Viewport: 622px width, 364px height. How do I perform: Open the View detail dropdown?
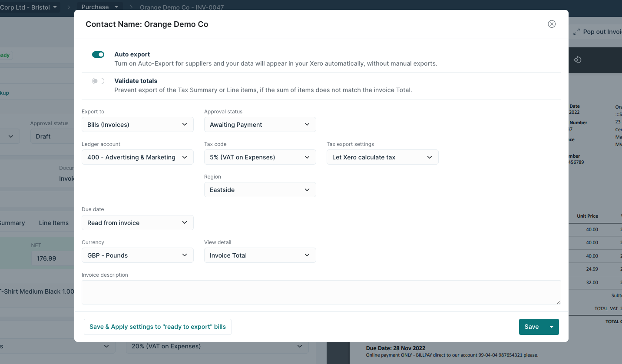coord(260,255)
